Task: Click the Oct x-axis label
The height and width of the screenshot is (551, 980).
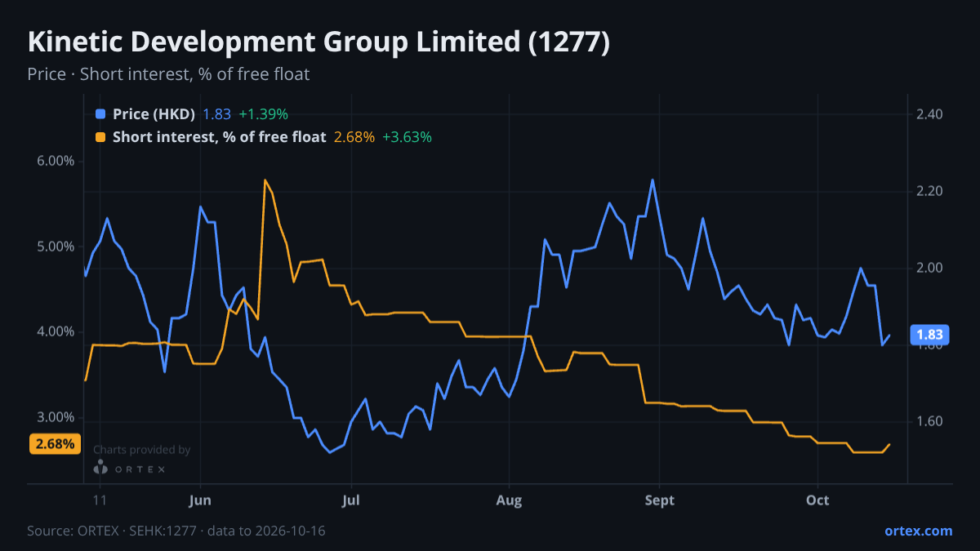Action: pos(817,500)
